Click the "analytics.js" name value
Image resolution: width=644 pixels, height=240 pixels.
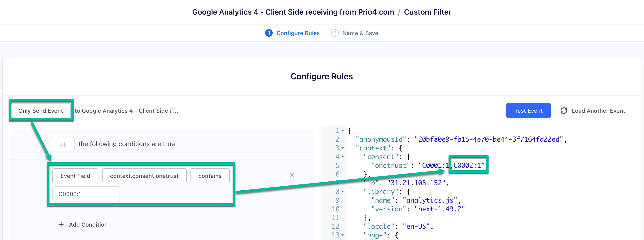point(430,200)
